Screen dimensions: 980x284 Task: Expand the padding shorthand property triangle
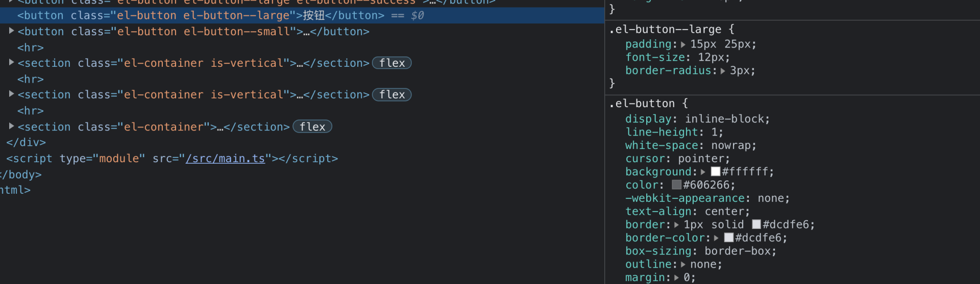coord(683,45)
